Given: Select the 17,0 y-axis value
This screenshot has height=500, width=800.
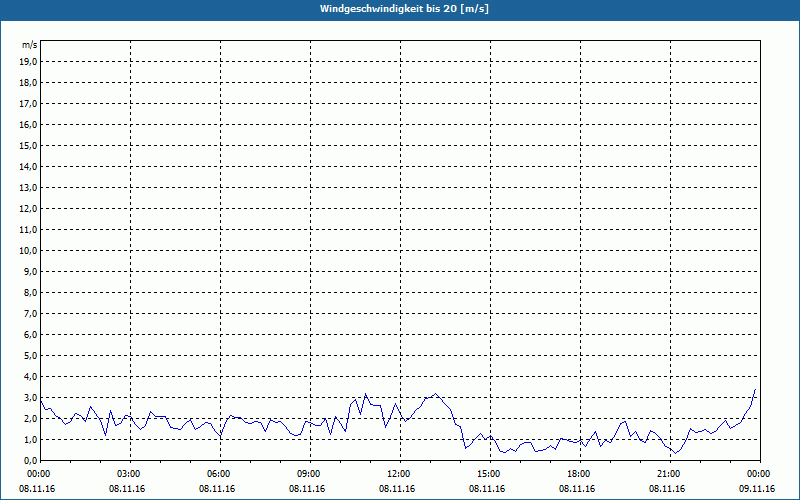Looking at the screenshot, I should [28, 104].
